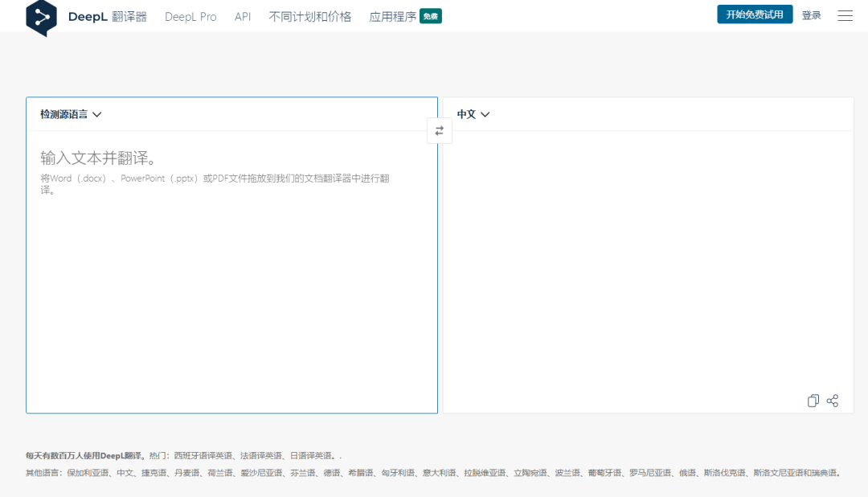Click the DeepL hexagon logo
868x497 pixels.
click(42, 18)
